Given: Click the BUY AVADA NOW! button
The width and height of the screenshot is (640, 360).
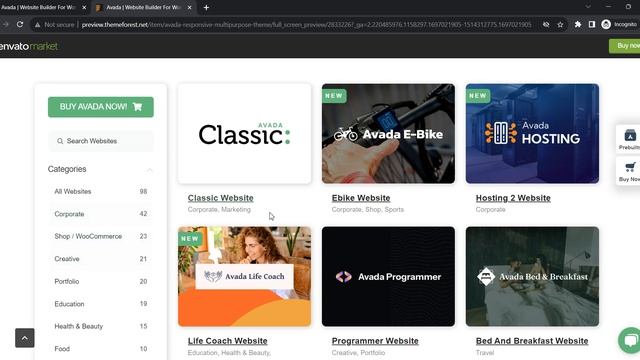Looking at the screenshot, I should pyautogui.click(x=101, y=107).
